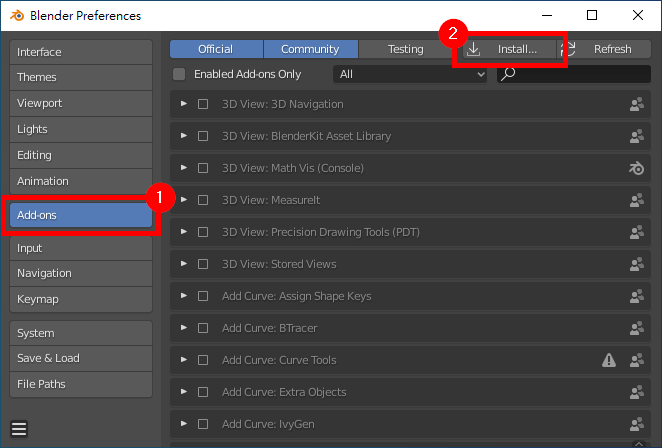The height and width of the screenshot is (448, 662).
Task: Click the Refresh button text
Action: 613,49
